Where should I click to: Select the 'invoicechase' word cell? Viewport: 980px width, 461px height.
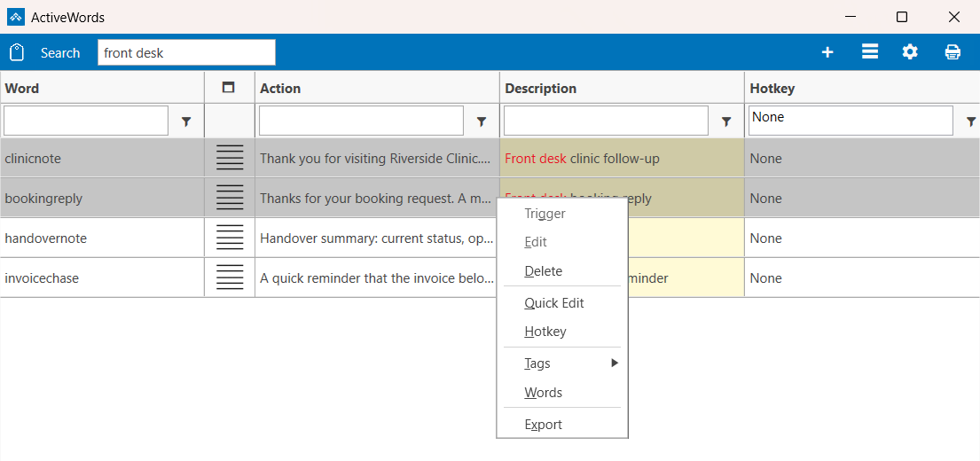(x=102, y=278)
